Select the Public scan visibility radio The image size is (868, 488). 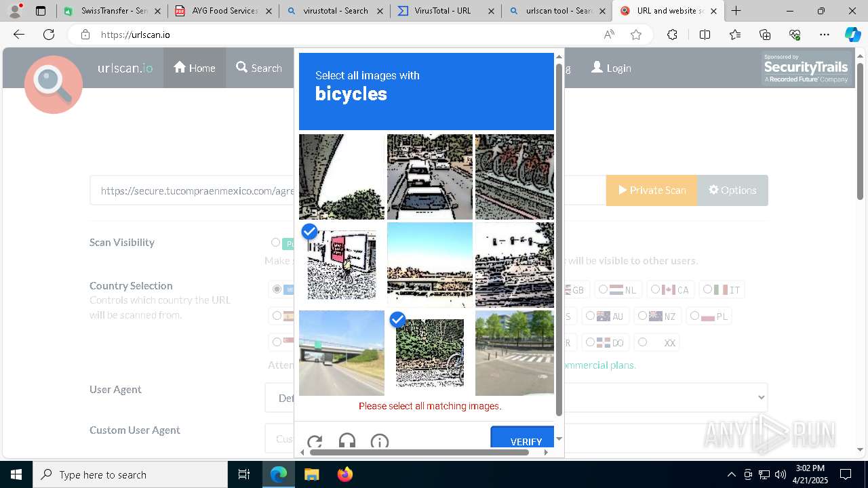275,243
